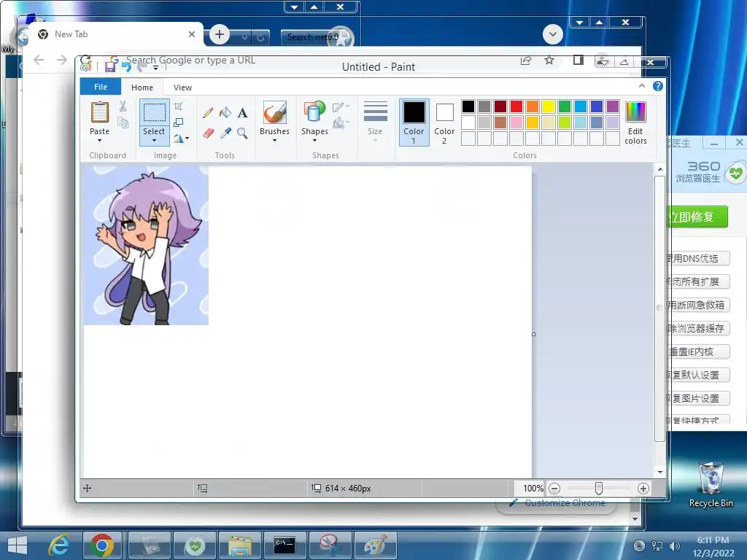747x560 pixels.
Task: Select the Fill with color bucket tool
Action: pos(225,113)
